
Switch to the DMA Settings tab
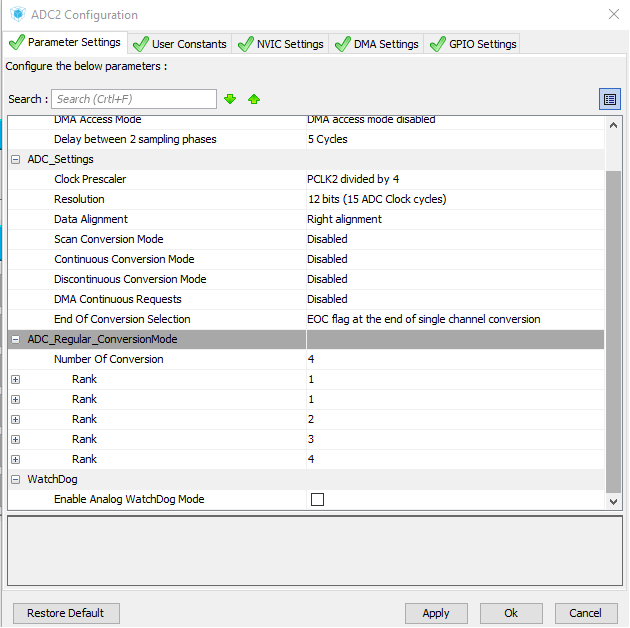376,44
